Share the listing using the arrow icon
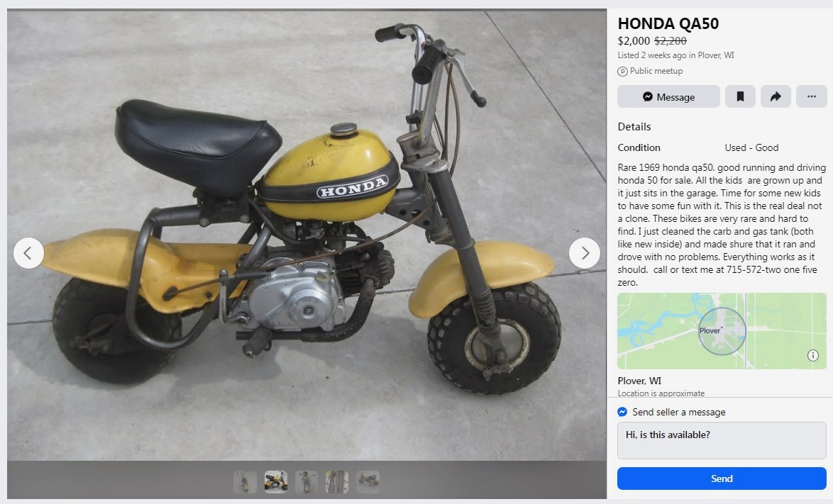The image size is (833, 504). click(x=776, y=96)
